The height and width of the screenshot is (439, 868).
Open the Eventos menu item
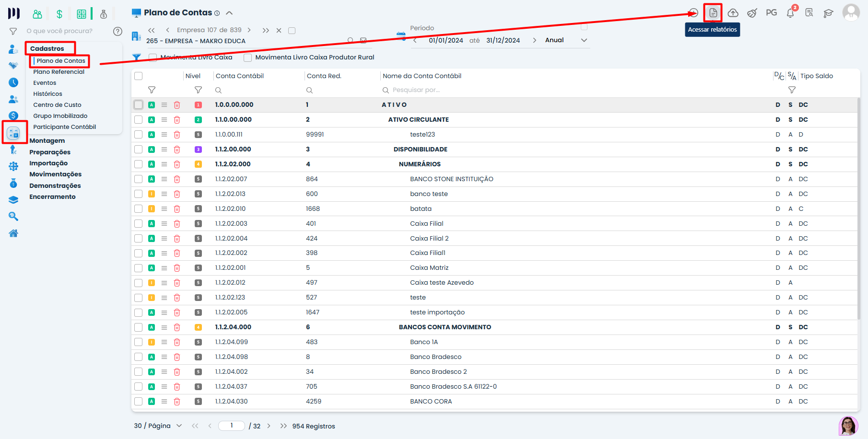[x=45, y=83]
